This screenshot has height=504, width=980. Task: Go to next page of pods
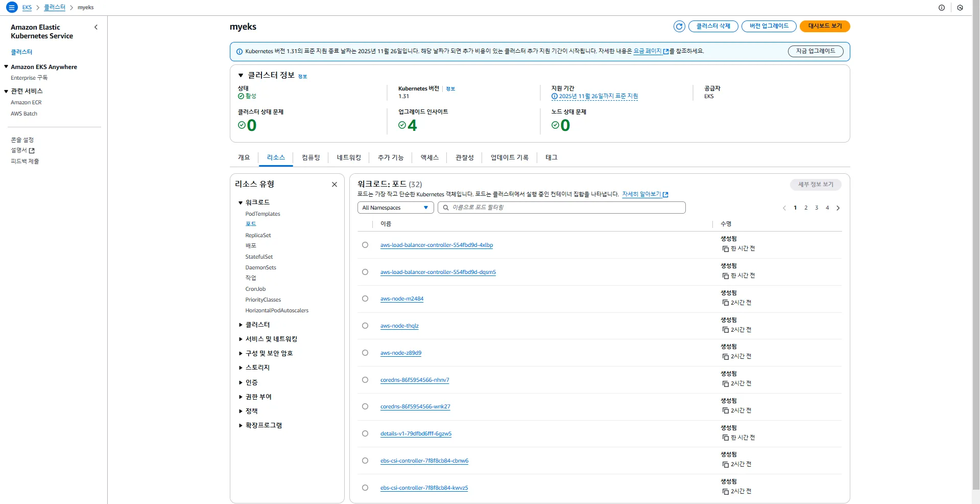[x=838, y=208]
